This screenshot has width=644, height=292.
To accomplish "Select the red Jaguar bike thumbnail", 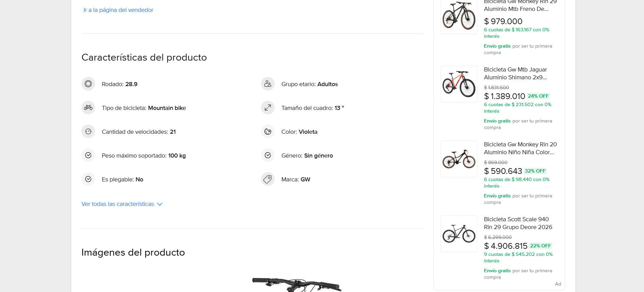I will [459, 84].
